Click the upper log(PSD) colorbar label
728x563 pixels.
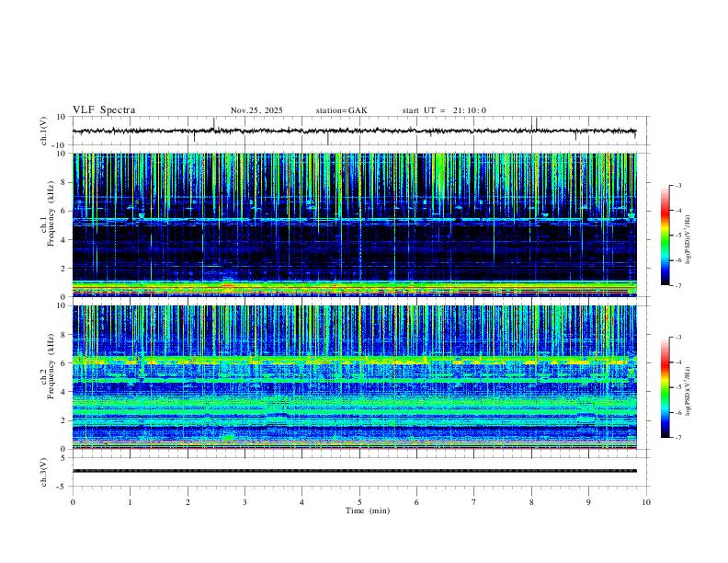(688, 240)
